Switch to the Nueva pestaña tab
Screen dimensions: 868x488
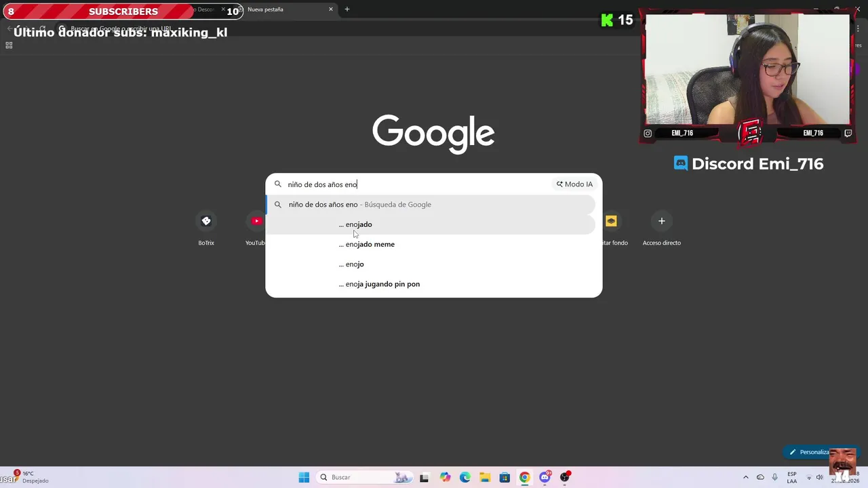pos(285,9)
